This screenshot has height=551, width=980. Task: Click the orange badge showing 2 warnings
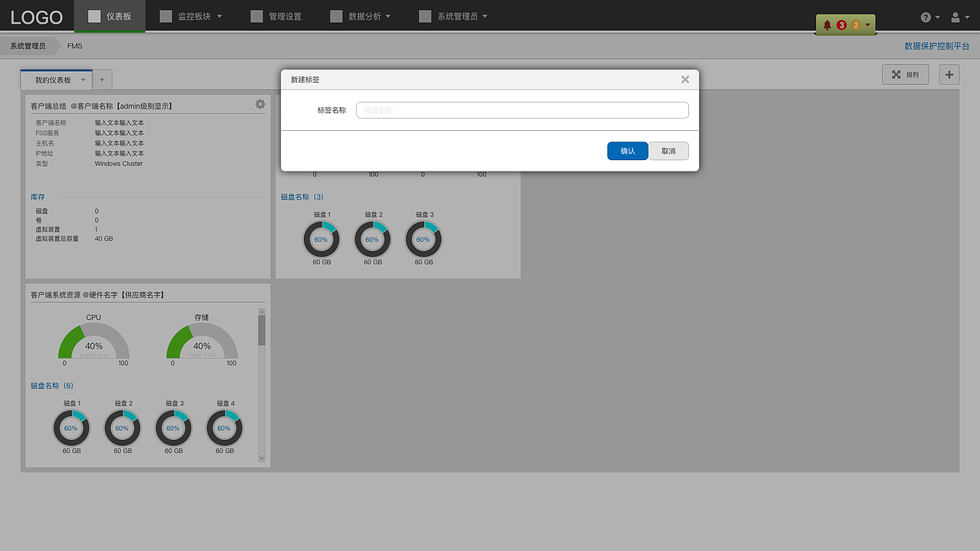click(856, 25)
